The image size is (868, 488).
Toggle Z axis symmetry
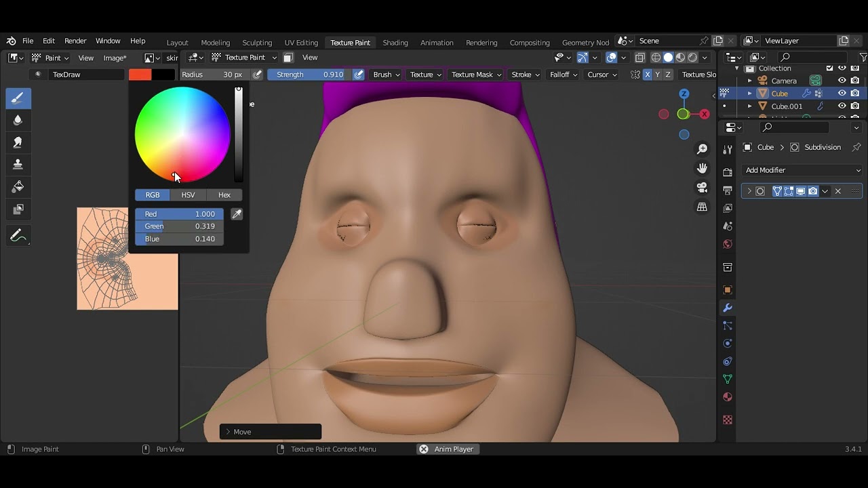(x=668, y=75)
